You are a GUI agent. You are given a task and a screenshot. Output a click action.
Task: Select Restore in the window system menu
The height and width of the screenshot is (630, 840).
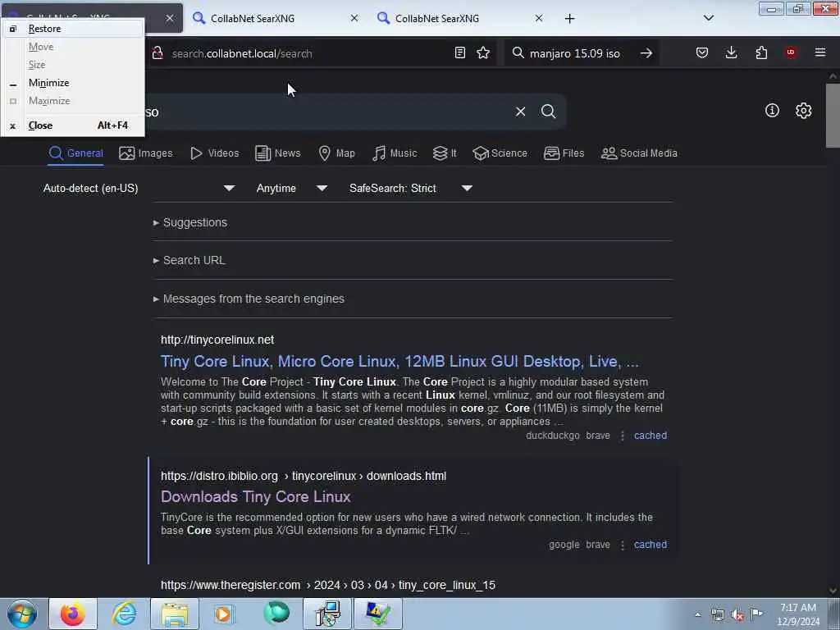pyautogui.click(x=73, y=29)
